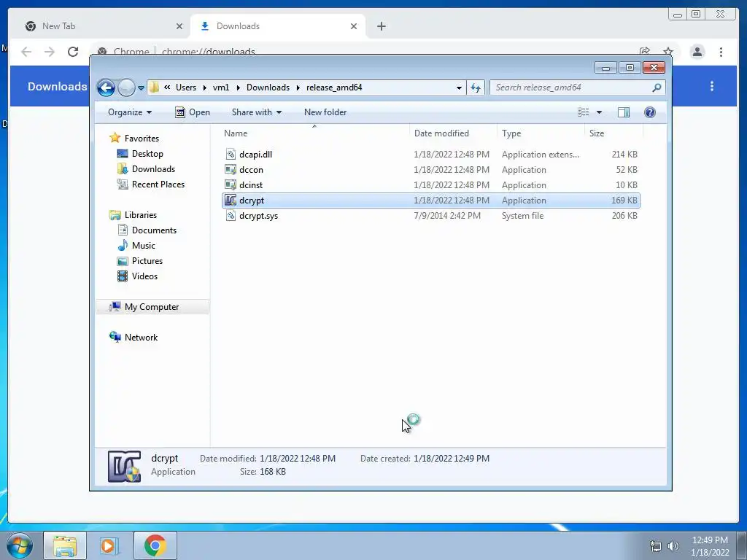747x560 pixels.
Task: Open Chrome's three-dot main menu
Action: [721, 52]
